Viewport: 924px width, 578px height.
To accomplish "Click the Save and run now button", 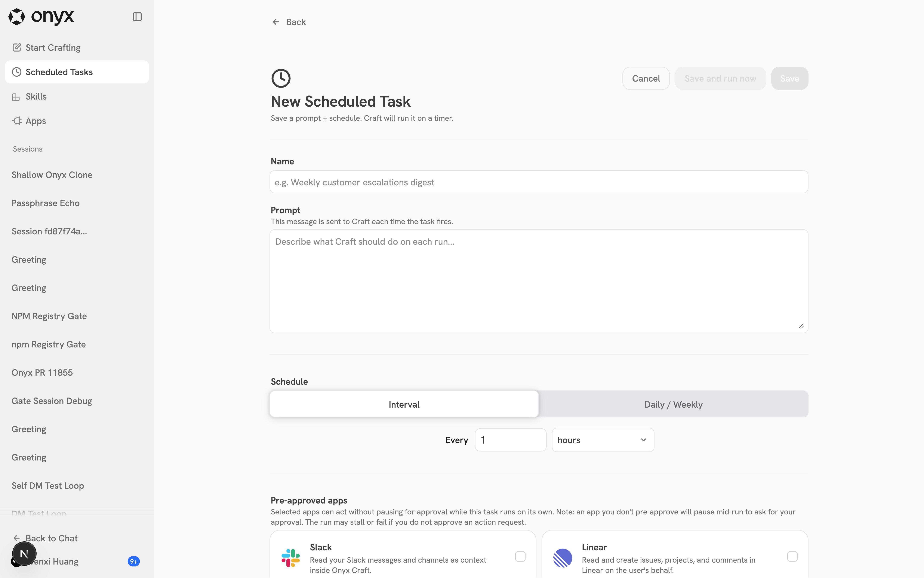I will 720,78.
